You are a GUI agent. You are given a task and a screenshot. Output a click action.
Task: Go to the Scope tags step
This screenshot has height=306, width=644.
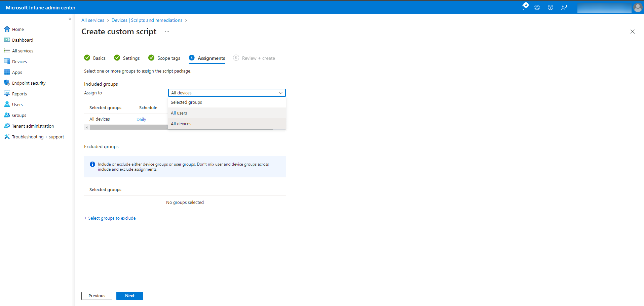point(164,58)
